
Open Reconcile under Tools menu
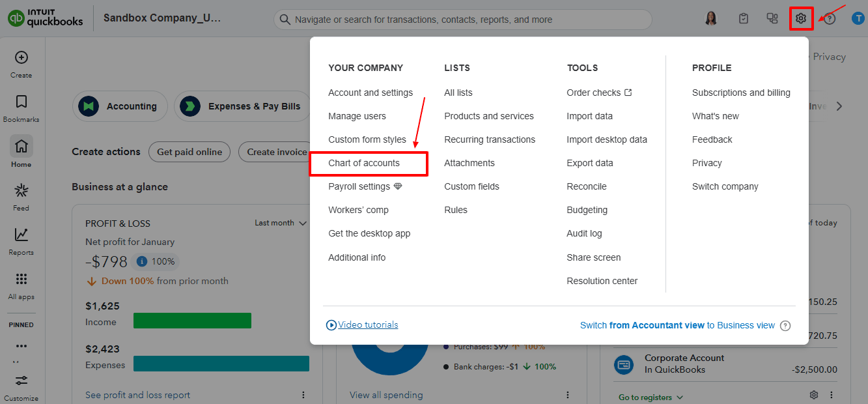point(586,186)
